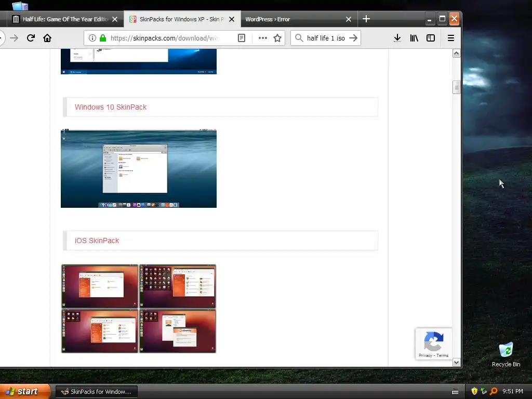Open page actions three-dot menu
The image size is (532, 399).
click(x=262, y=38)
